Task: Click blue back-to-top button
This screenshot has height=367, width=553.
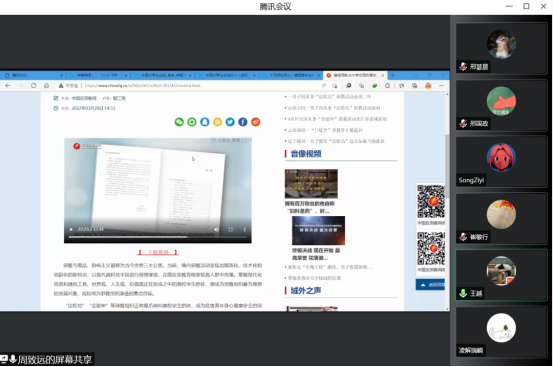Action: click(x=430, y=285)
